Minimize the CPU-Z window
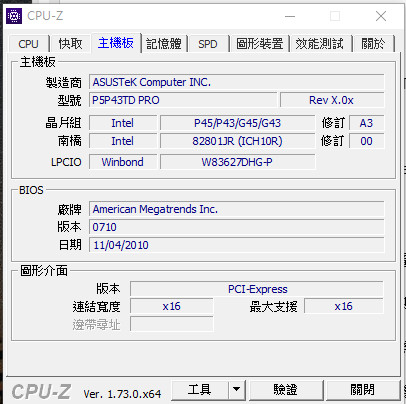The image size is (406, 404). (x=290, y=16)
